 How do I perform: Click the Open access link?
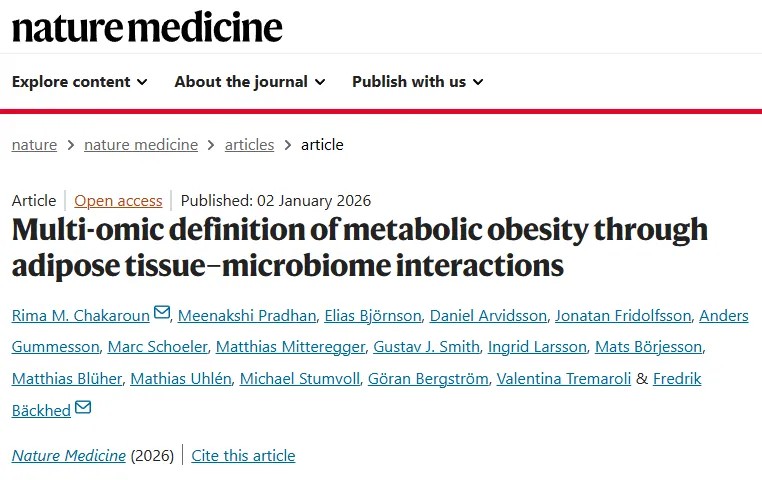[x=118, y=201]
